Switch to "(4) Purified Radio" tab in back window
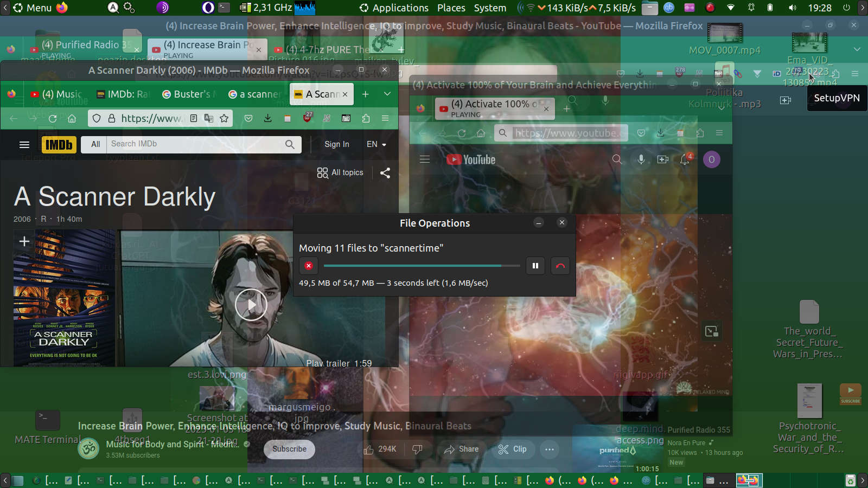This screenshot has height=488, width=868. [x=84, y=49]
